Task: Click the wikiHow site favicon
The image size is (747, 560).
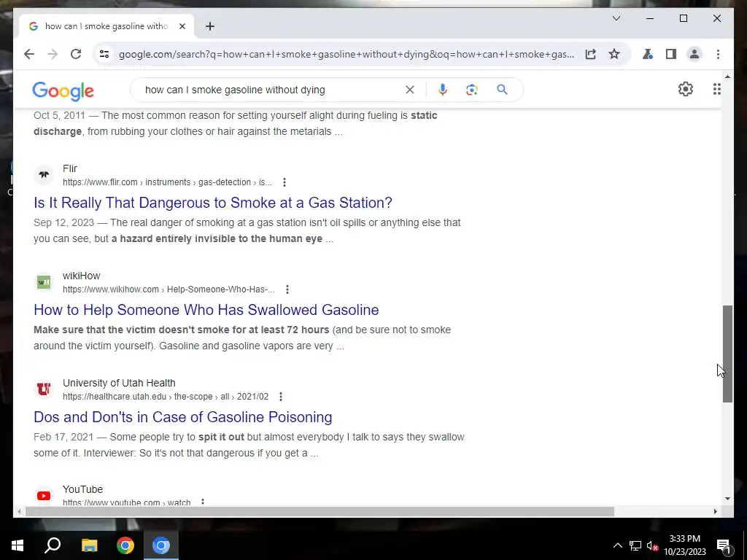Action: point(44,282)
